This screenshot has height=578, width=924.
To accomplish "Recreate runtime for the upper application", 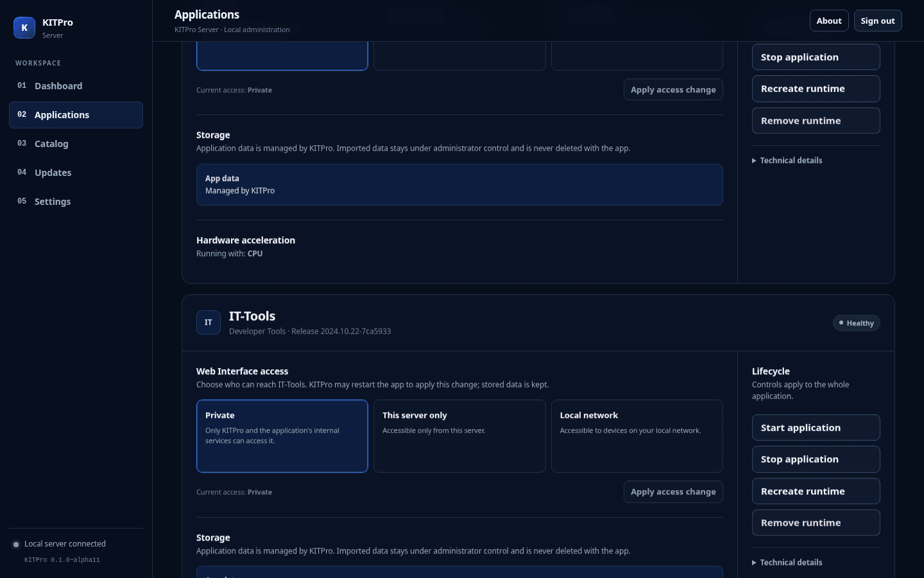I will click(816, 89).
